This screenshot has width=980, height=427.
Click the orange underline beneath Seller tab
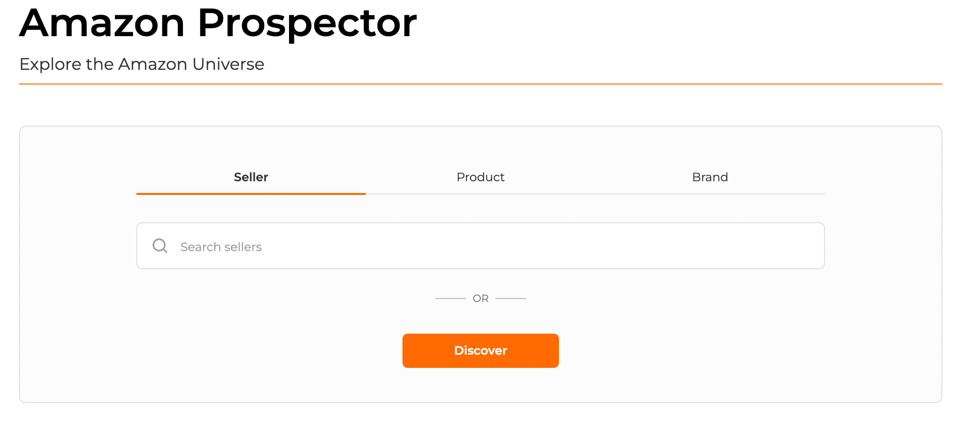[251, 194]
